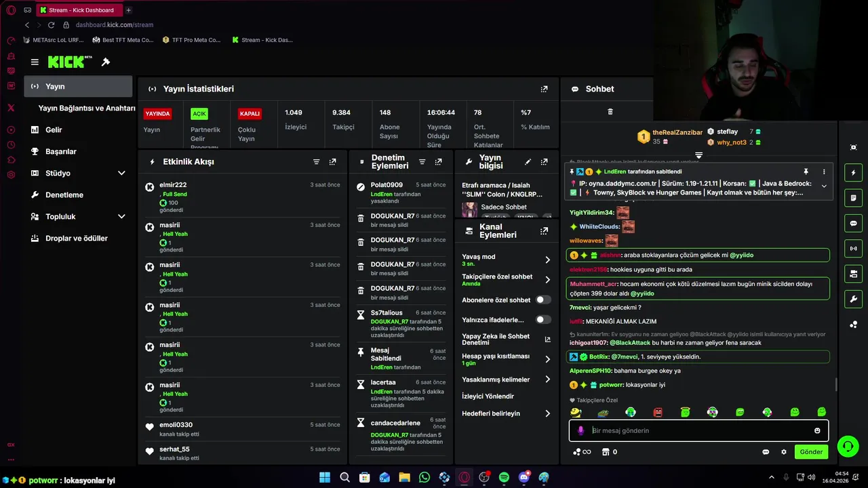Click the chat scrollbar
This screenshot has height=488, width=868.
pyautogui.click(x=835, y=384)
